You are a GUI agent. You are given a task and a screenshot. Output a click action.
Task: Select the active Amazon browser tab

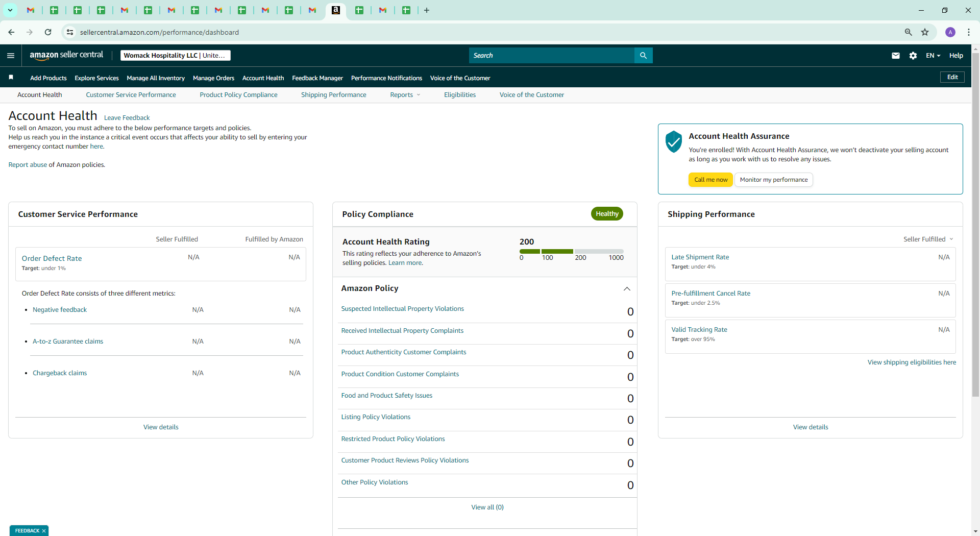point(336,10)
